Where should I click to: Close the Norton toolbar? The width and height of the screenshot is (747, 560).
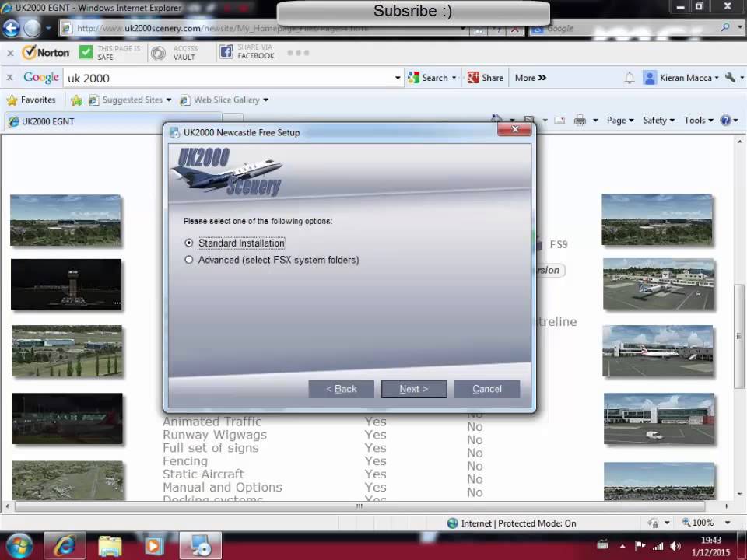coord(10,53)
